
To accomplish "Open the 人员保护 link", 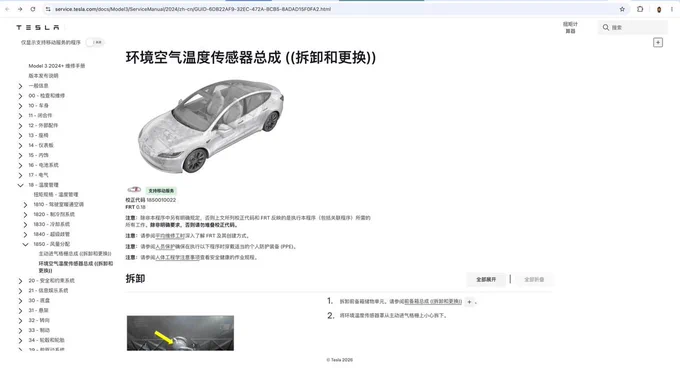I will (x=165, y=247).
